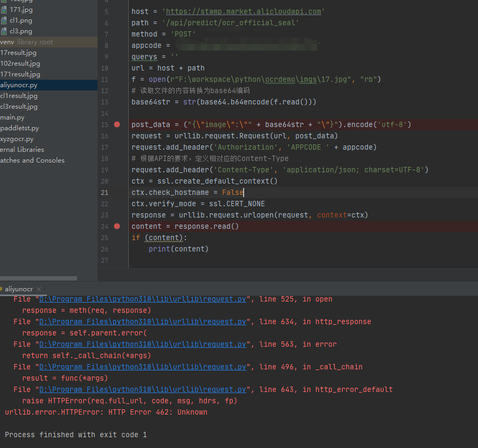Click the '/api/predict/ocr_official_seal' path string

coord(231,23)
